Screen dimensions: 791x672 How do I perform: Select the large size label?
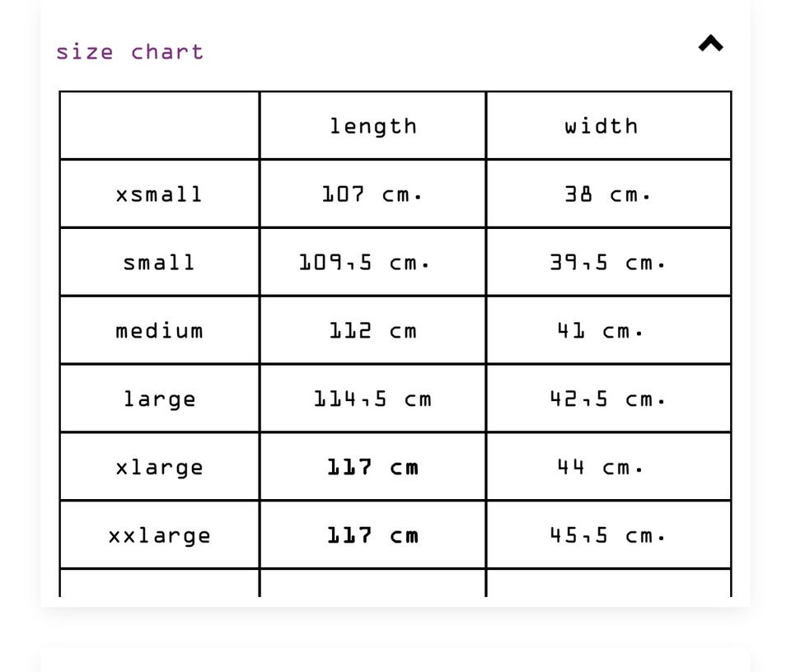click(x=159, y=399)
